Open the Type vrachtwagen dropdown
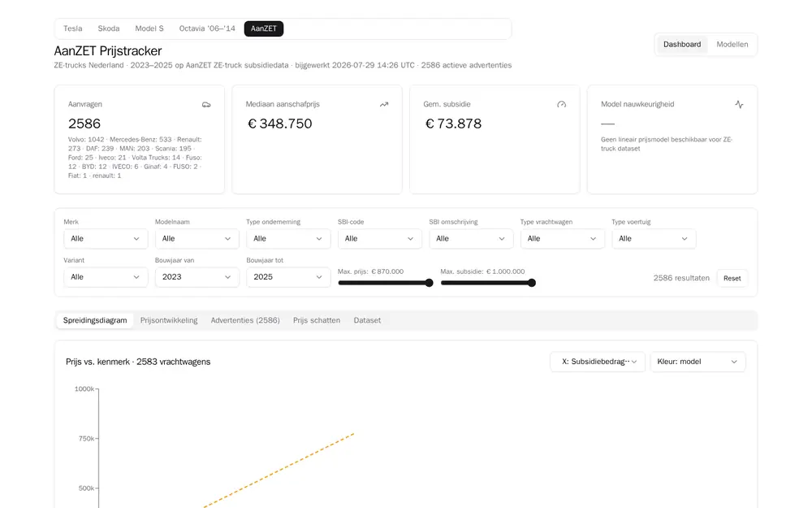This screenshot has width=812, height=508. [563, 238]
